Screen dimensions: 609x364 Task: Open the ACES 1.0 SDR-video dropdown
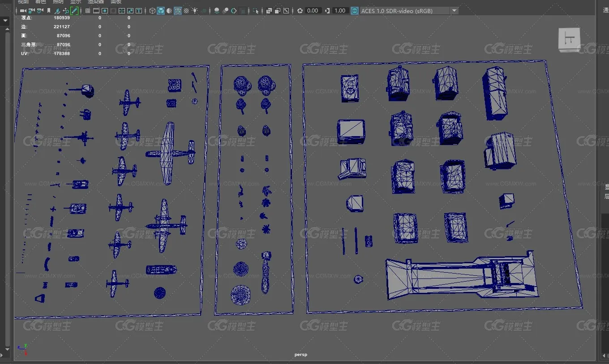pyautogui.click(x=409, y=11)
